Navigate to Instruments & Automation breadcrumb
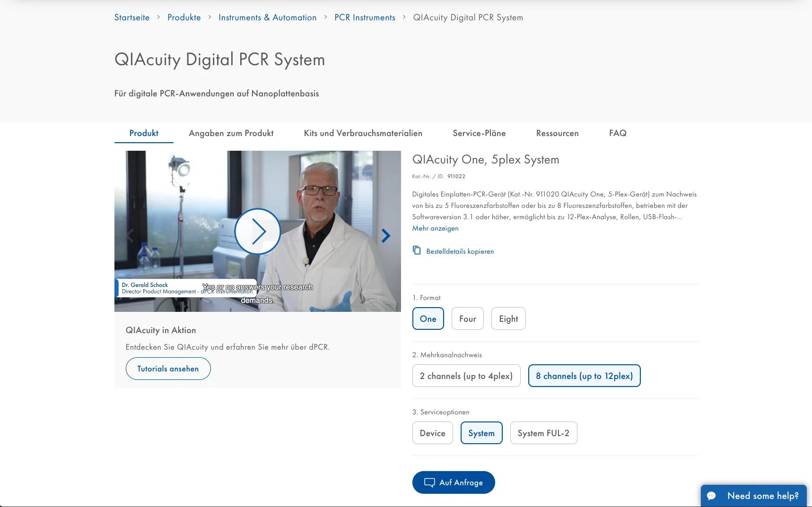The width and height of the screenshot is (812, 507). tap(268, 17)
